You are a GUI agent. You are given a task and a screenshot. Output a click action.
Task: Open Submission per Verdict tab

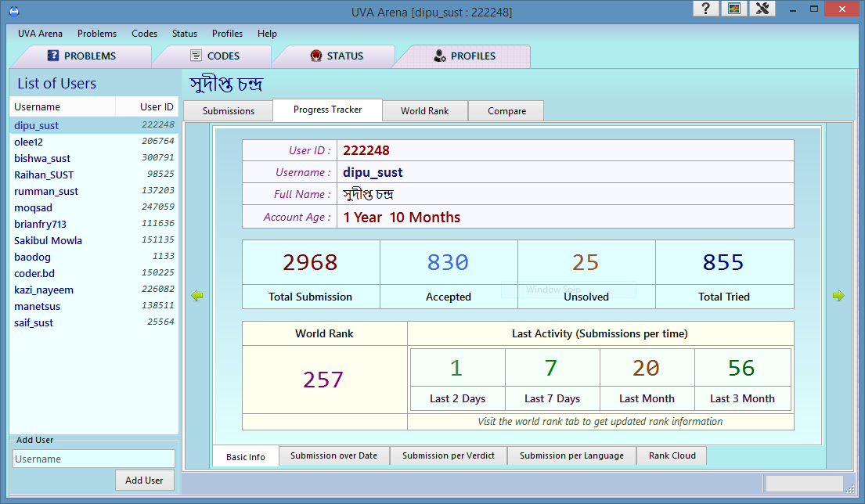[x=448, y=455]
